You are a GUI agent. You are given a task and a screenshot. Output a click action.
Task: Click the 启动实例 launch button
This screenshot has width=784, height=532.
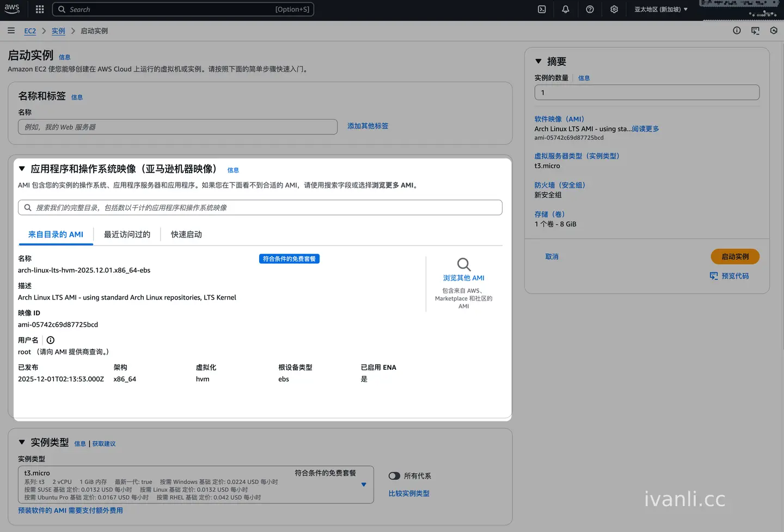pos(735,256)
